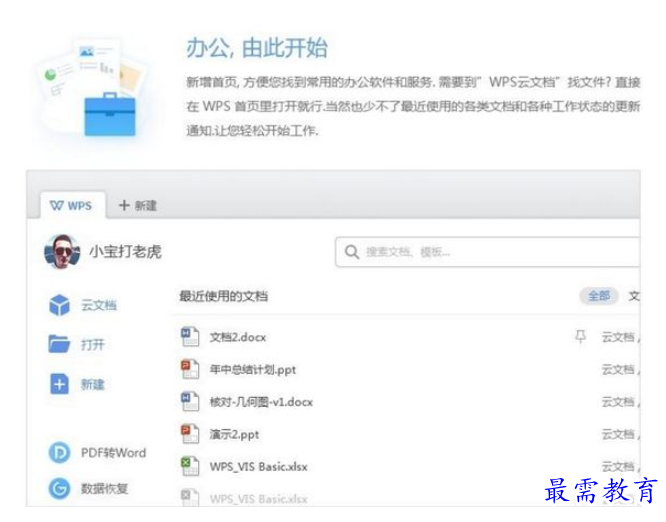The image size is (666, 522).
Task: Click the icon of 核对-几何图-v1.docx
Action: point(190,401)
